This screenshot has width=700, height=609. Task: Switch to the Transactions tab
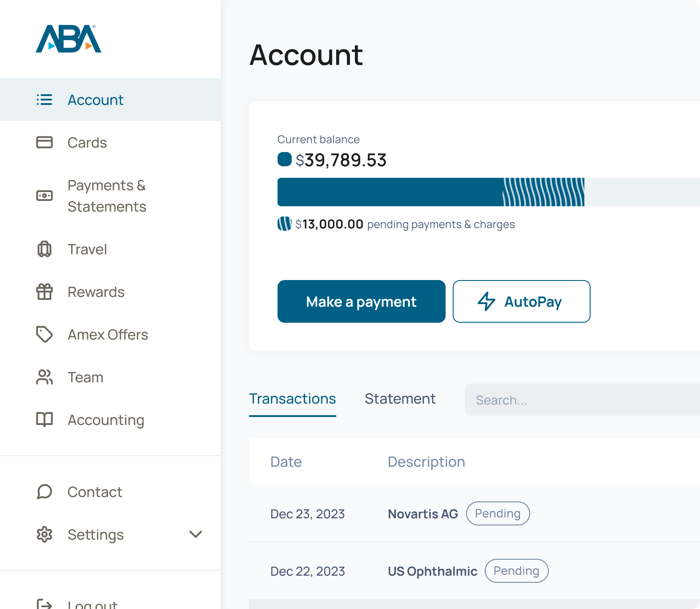(x=293, y=399)
